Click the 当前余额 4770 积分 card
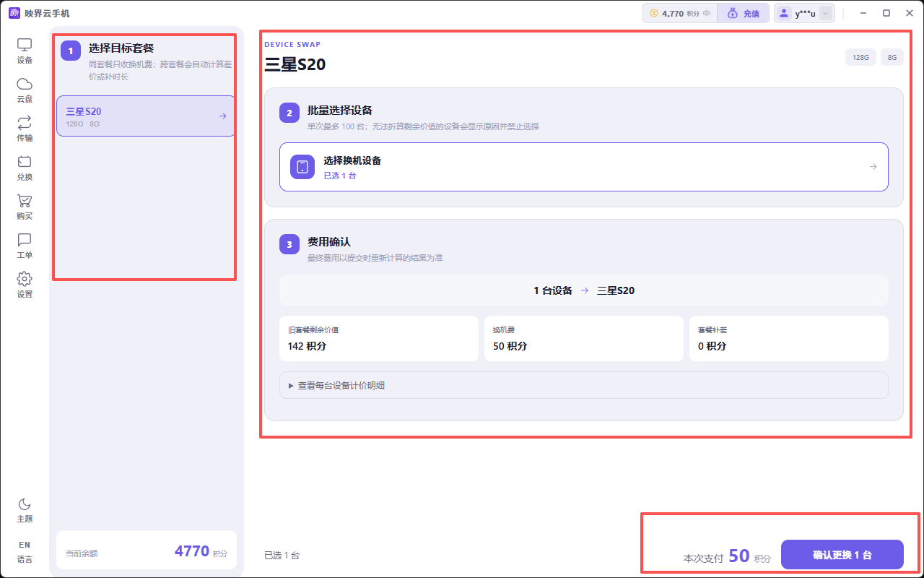 point(146,550)
